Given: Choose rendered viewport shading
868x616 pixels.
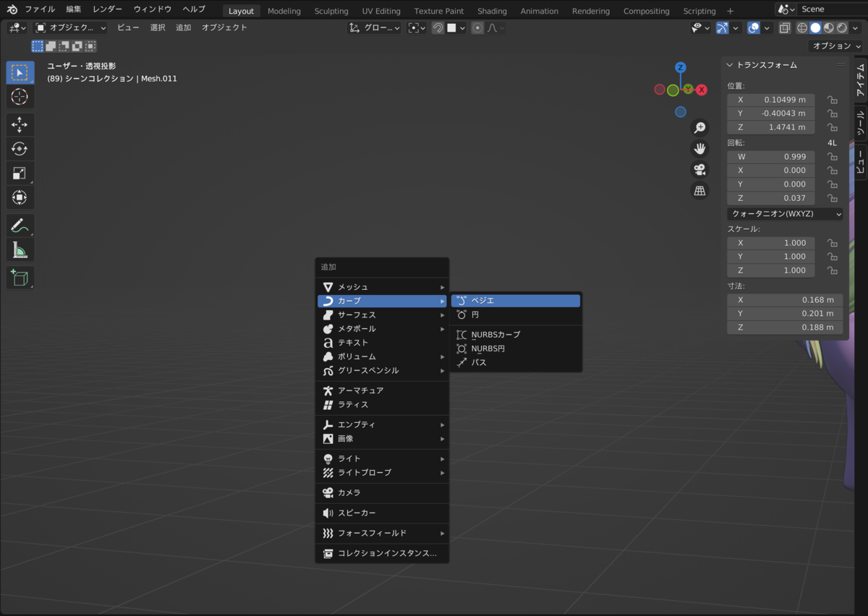Looking at the screenshot, I should click(842, 27).
